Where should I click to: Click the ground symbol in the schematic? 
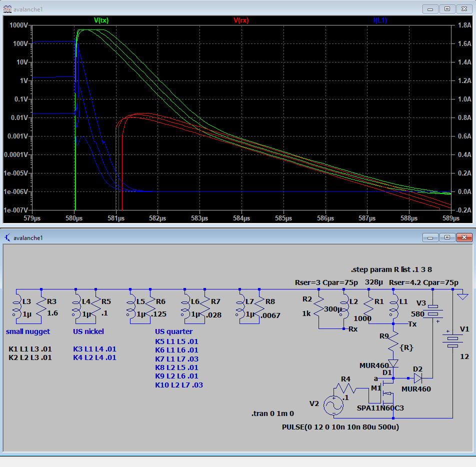463,296
